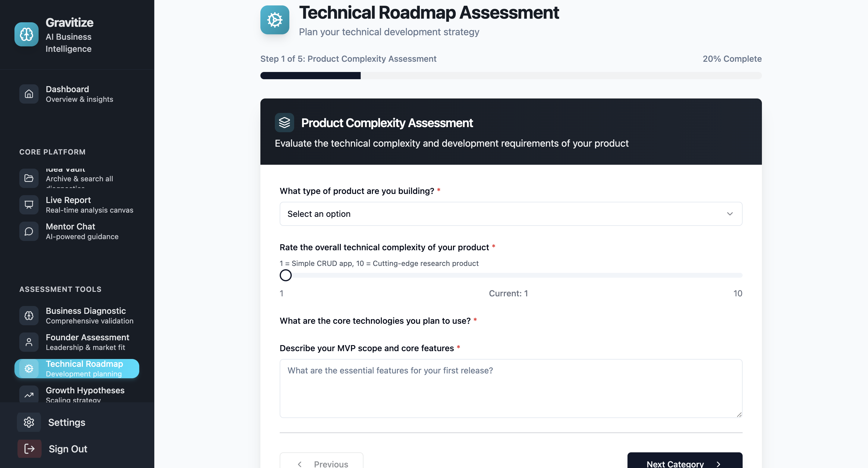The image size is (868, 468).
Task: Click the Mentor Chat bubble icon
Action: click(29, 231)
